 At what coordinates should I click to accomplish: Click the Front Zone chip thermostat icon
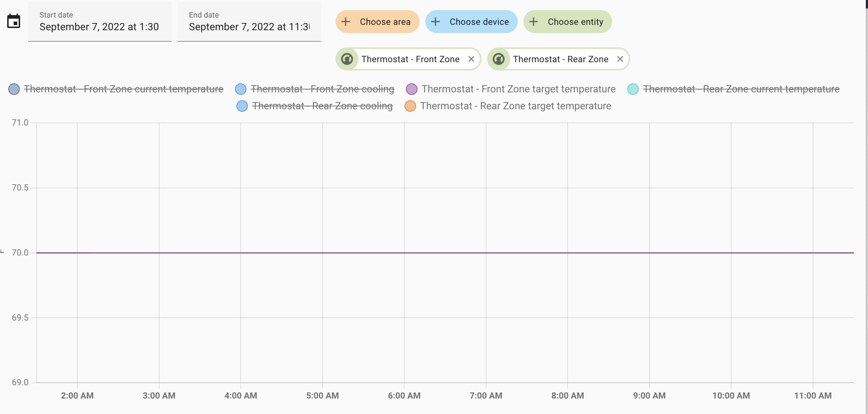point(347,59)
